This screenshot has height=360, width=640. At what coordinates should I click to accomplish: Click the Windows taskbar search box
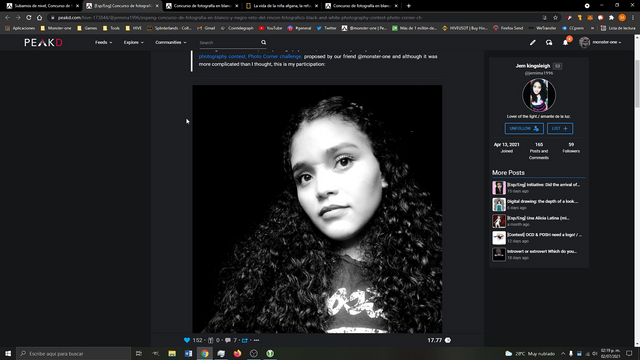coord(74,353)
